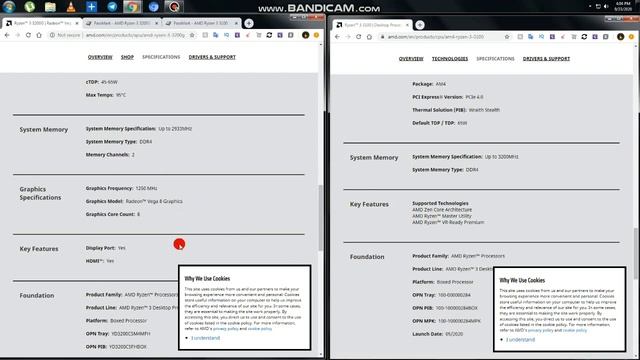Click translate extension icon in left browser
Screen dimensions: 640x360
(x=216, y=35)
